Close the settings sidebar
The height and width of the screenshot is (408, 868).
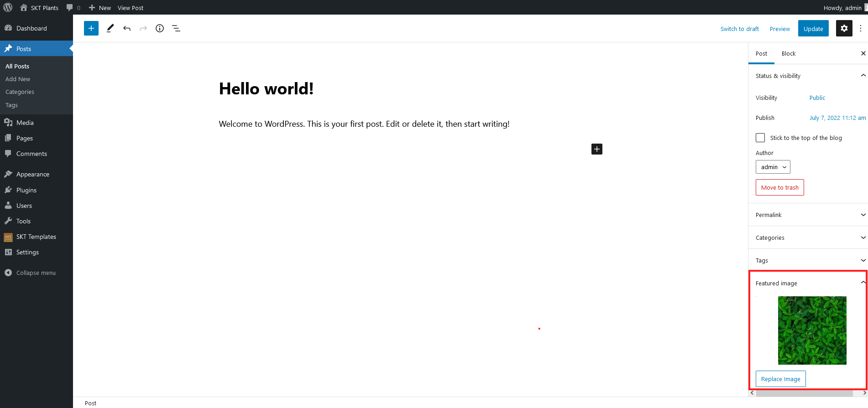coord(863,54)
